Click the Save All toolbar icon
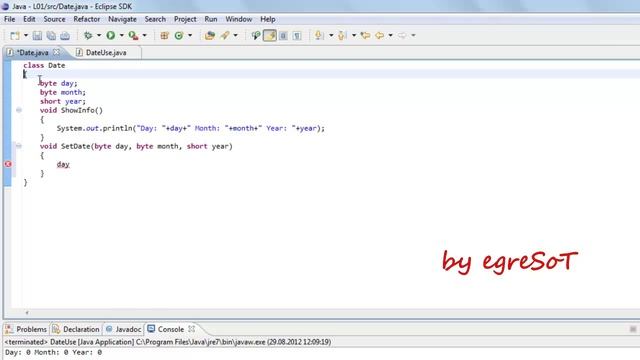 click(51, 36)
